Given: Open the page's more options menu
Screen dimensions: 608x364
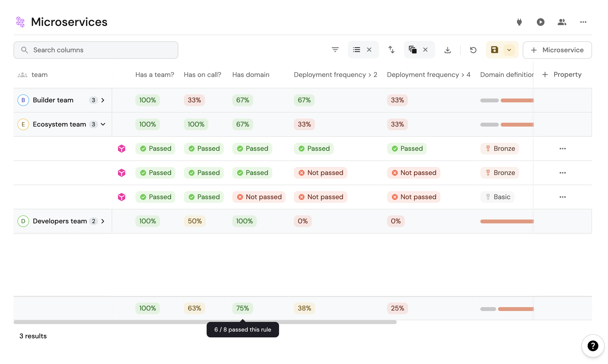Looking at the screenshot, I should click(x=583, y=22).
